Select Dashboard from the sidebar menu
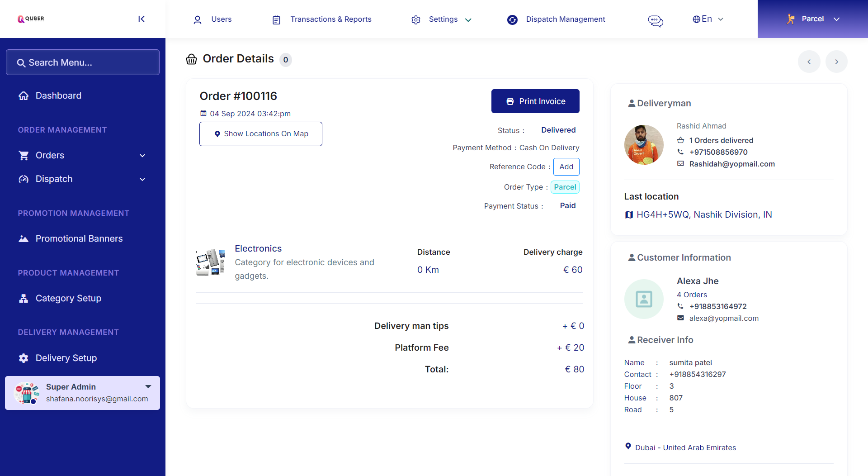 [58, 95]
